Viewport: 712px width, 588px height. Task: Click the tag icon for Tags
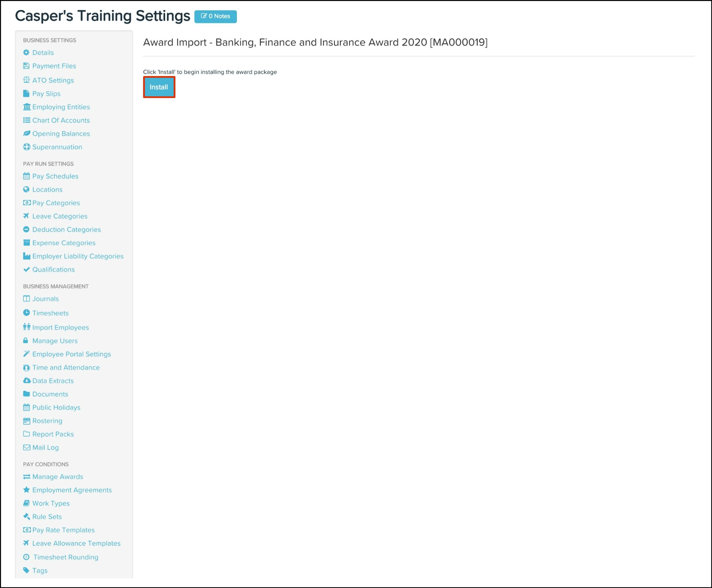pos(26,570)
